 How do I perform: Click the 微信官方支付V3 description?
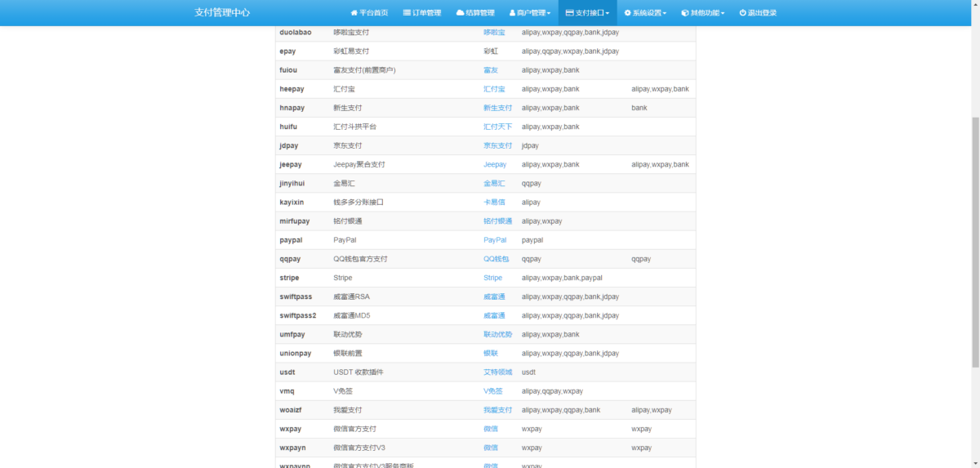point(359,448)
